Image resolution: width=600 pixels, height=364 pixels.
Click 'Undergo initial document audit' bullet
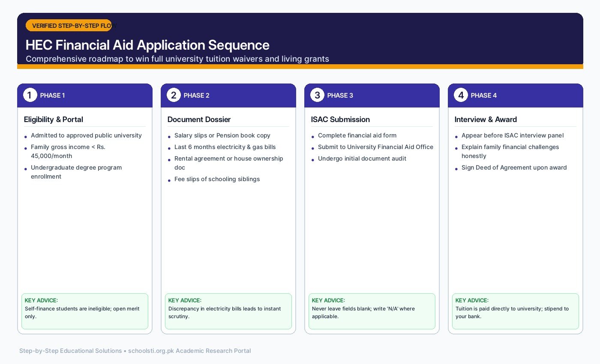[362, 158]
